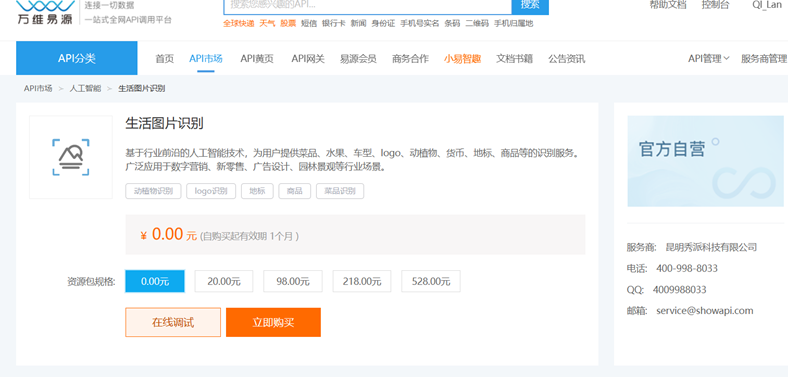Click the orange 立即购买 button
Screen dimensions: 788x377
pyautogui.click(x=273, y=322)
